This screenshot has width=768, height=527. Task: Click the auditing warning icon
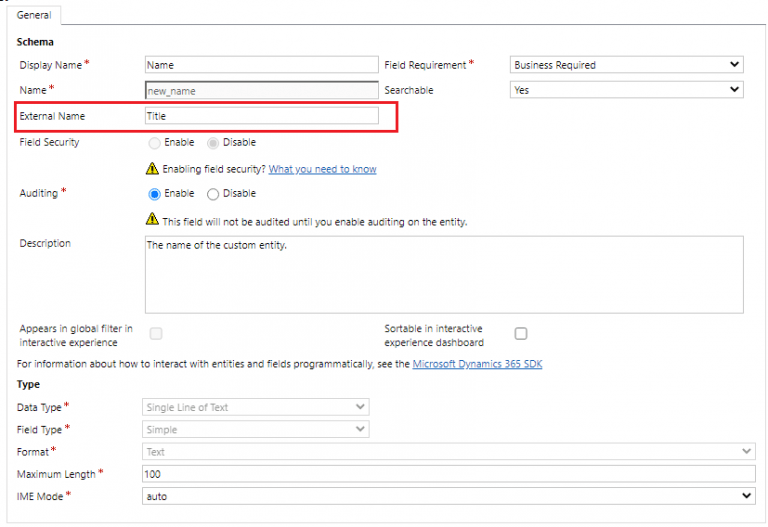click(x=152, y=220)
